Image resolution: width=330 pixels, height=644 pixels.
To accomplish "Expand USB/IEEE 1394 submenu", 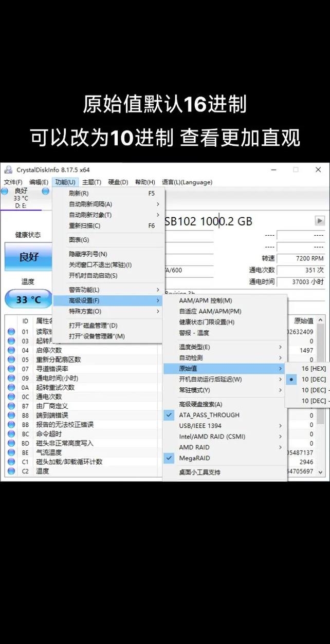I will 225,426.
